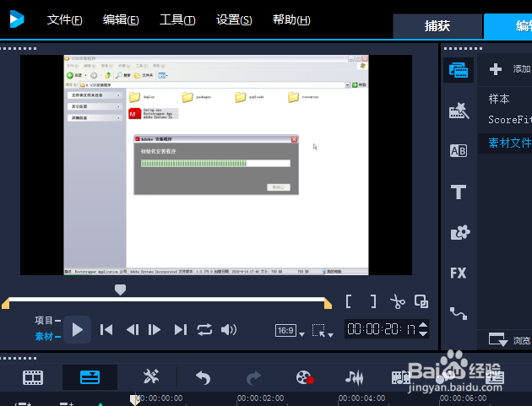Open the record/capture option icon
532x406 pixels.
(305, 377)
